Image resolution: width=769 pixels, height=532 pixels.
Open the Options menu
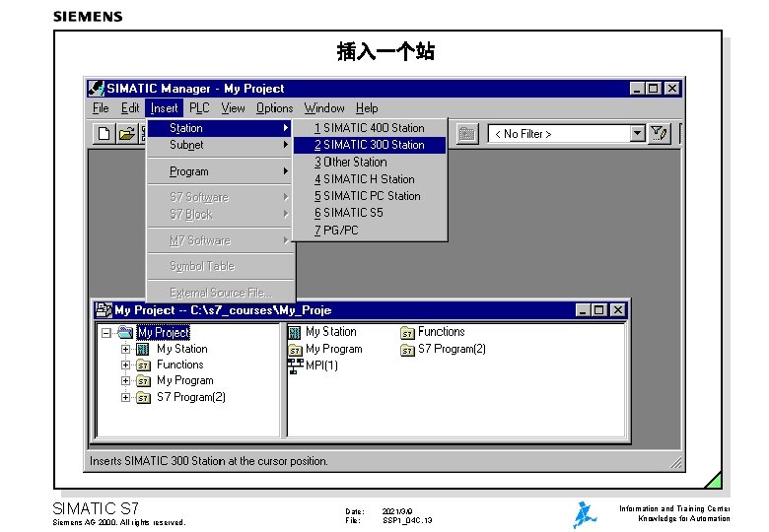point(275,107)
